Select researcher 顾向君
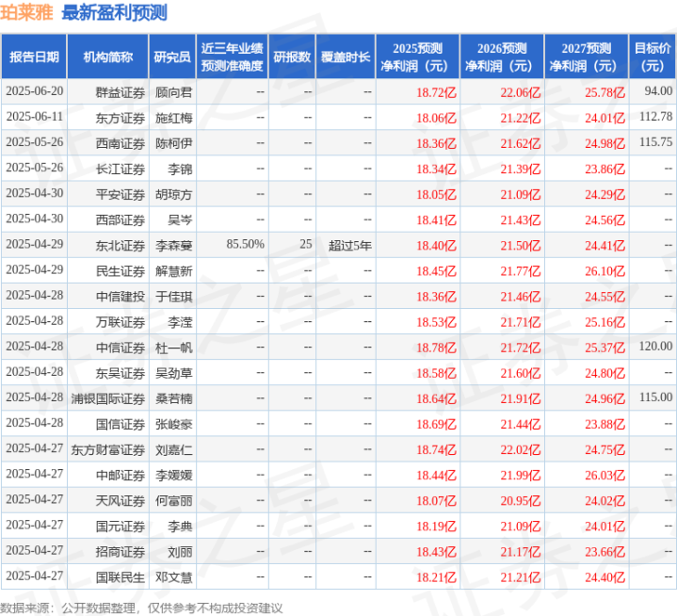The height and width of the screenshot is (616, 677). (173, 92)
